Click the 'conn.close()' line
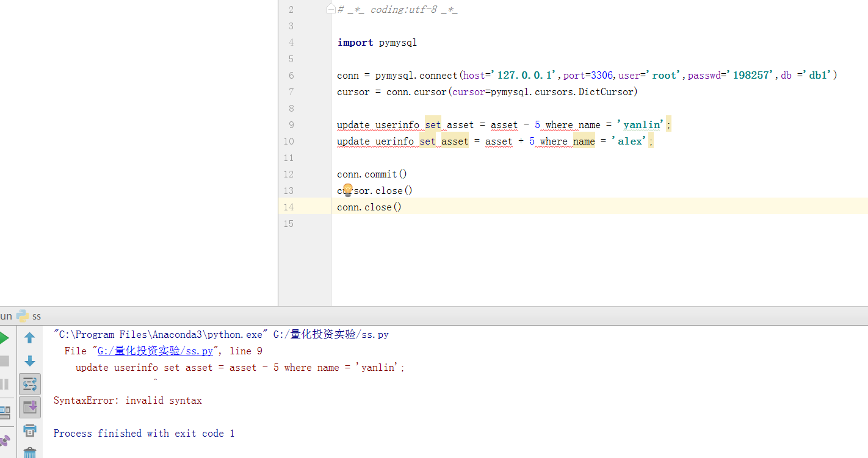This screenshot has height=458, width=868. tap(369, 207)
